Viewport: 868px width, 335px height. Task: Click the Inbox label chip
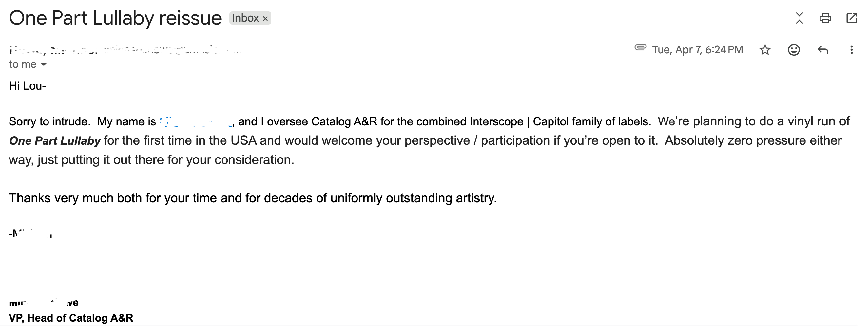[250, 18]
